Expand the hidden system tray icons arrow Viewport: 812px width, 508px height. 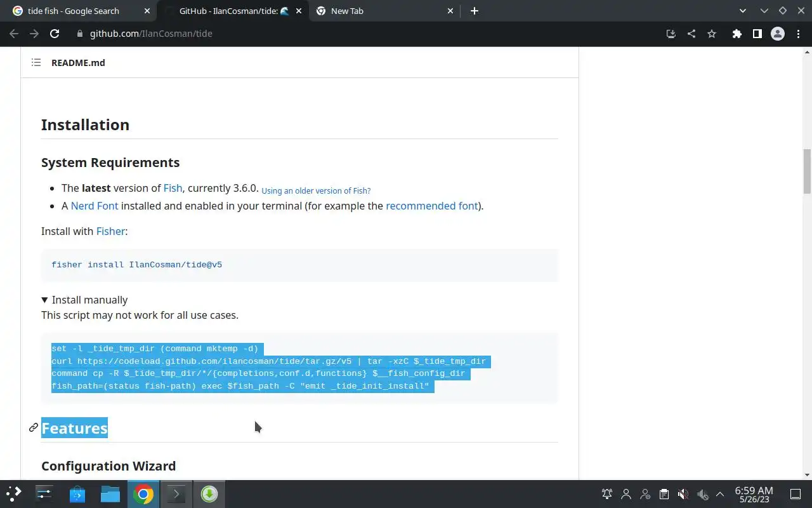(720, 494)
